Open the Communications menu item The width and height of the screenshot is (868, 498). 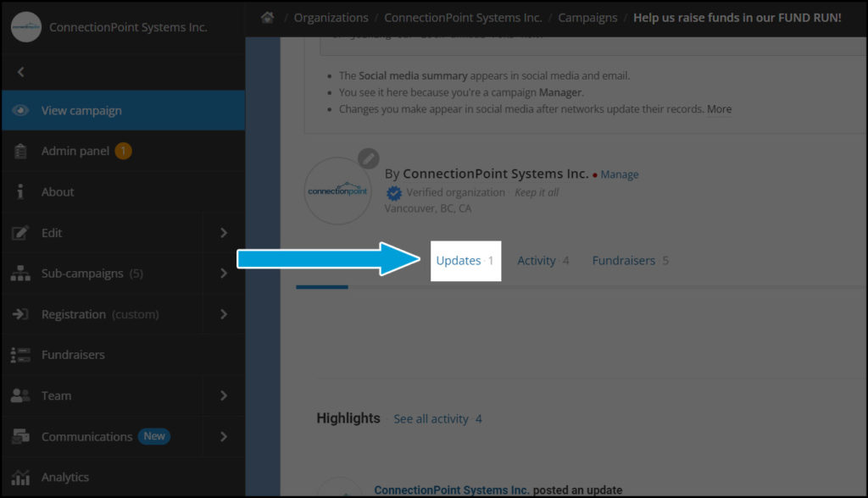click(102, 436)
